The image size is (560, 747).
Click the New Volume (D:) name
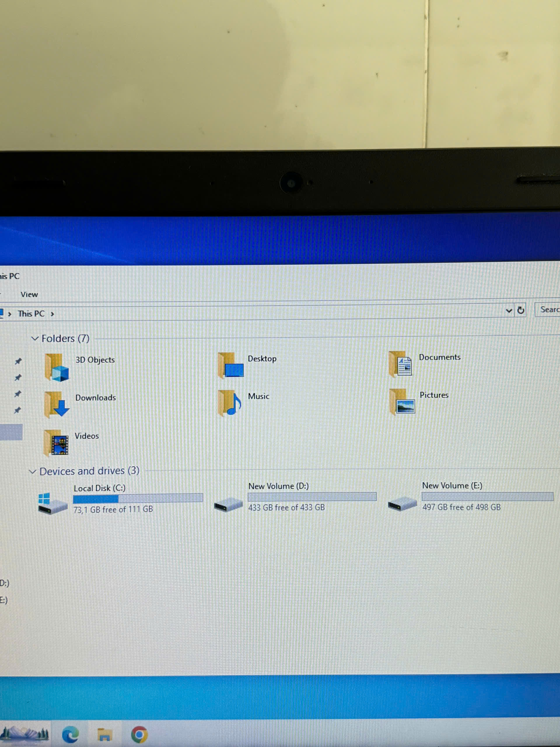click(x=279, y=486)
